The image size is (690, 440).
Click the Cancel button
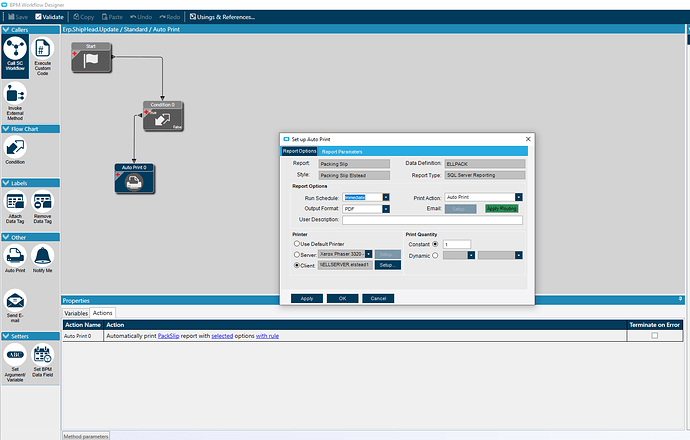click(378, 298)
